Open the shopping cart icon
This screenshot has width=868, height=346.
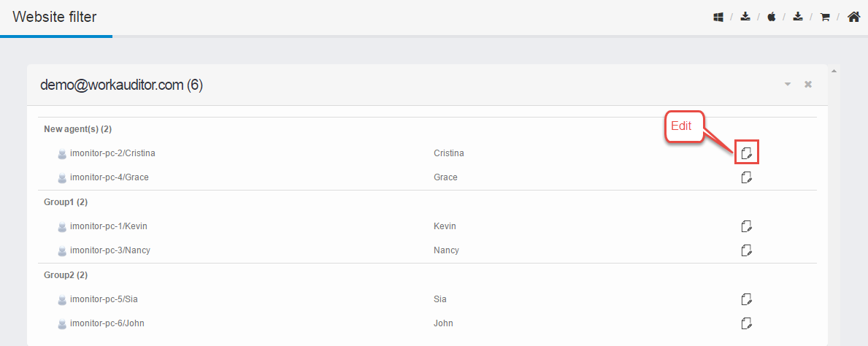[825, 18]
